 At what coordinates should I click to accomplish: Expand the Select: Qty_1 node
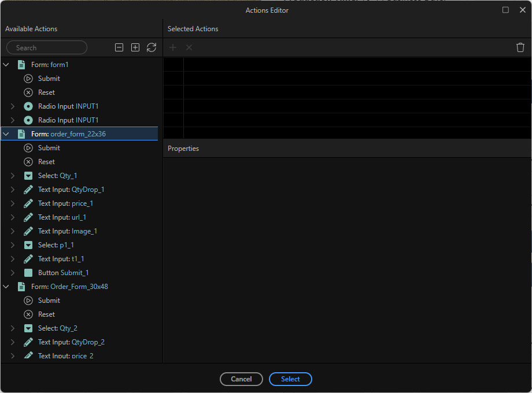[x=13, y=175]
